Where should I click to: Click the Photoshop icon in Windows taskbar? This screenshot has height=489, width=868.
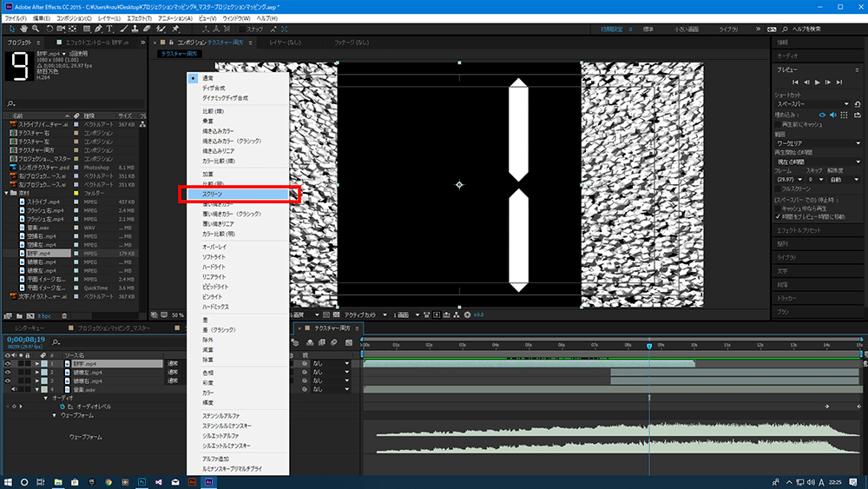pos(141,480)
